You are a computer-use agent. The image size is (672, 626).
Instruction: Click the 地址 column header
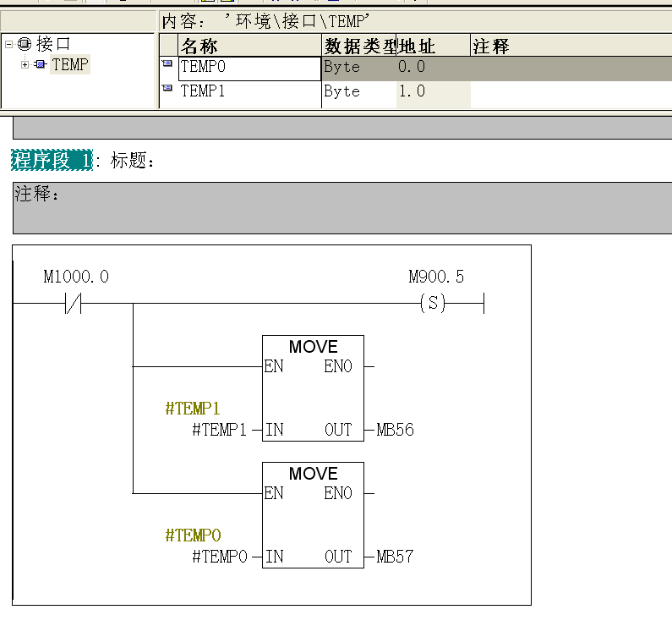pos(434,46)
